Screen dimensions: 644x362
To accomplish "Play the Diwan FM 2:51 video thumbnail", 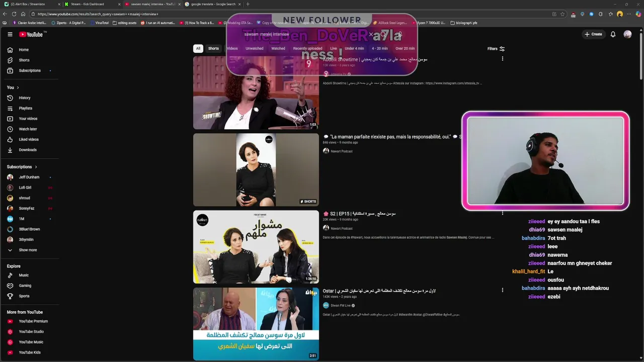I will click(x=256, y=324).
